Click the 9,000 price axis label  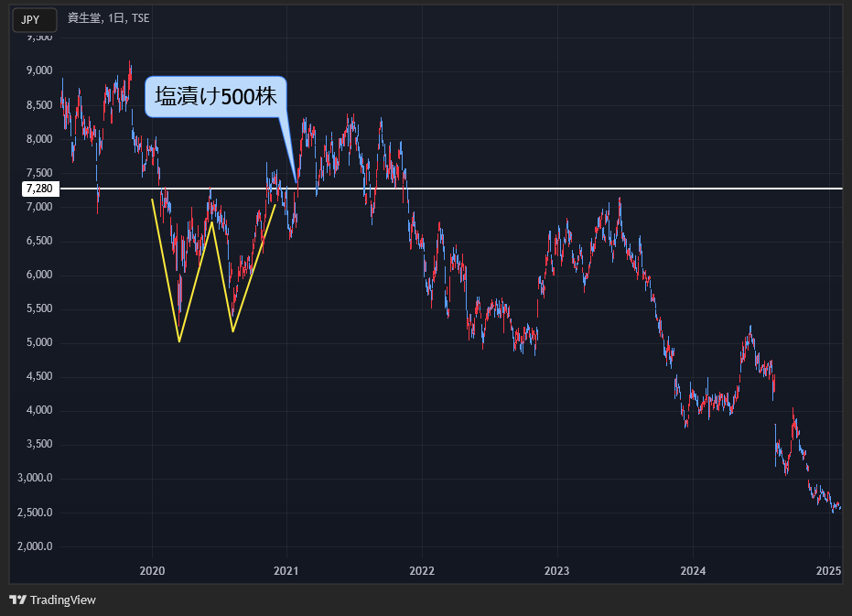tap(39, 70)
